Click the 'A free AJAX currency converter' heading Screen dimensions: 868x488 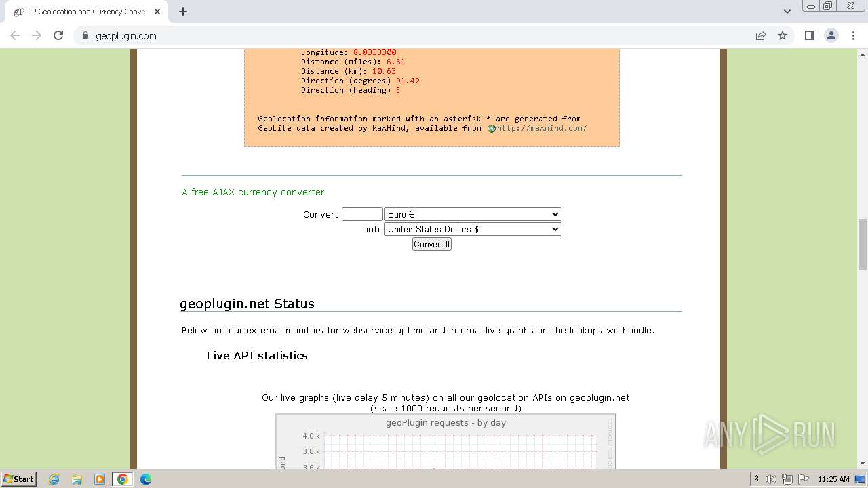253,192
